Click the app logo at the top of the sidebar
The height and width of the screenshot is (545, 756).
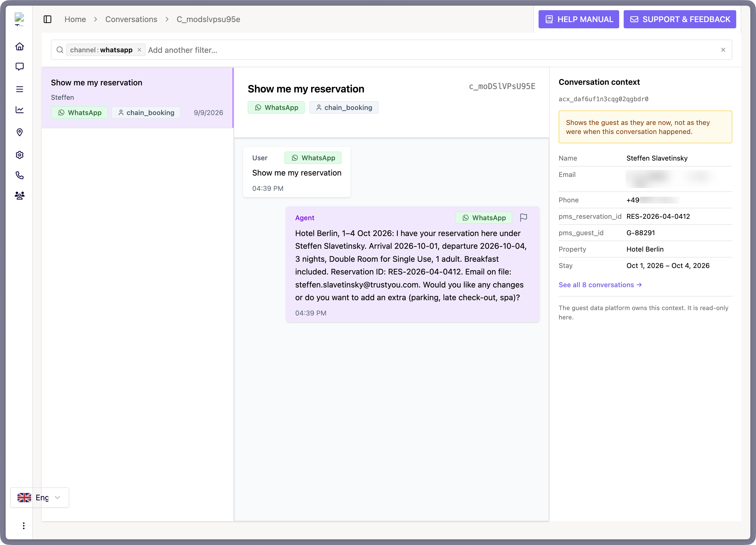(19, 19)
